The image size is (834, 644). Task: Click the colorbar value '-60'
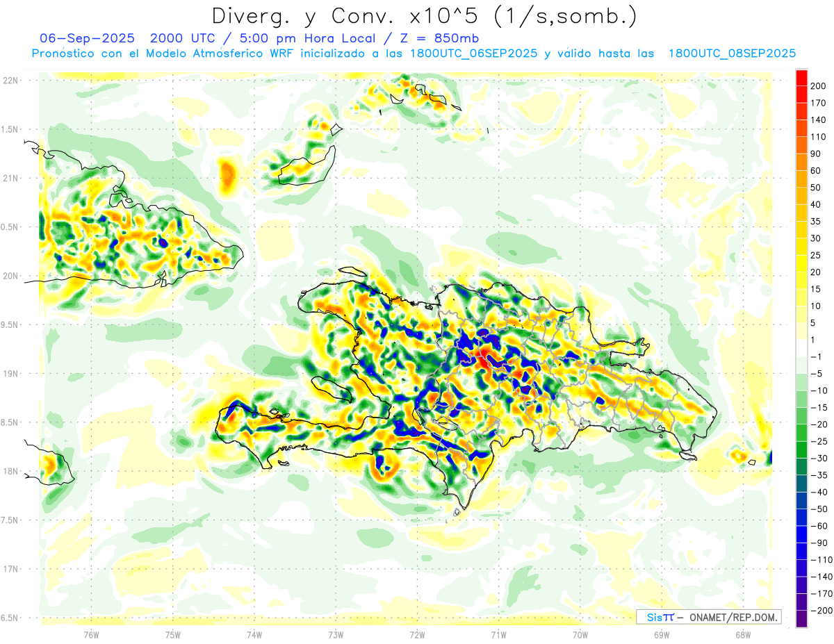click(x=819, y=526)
